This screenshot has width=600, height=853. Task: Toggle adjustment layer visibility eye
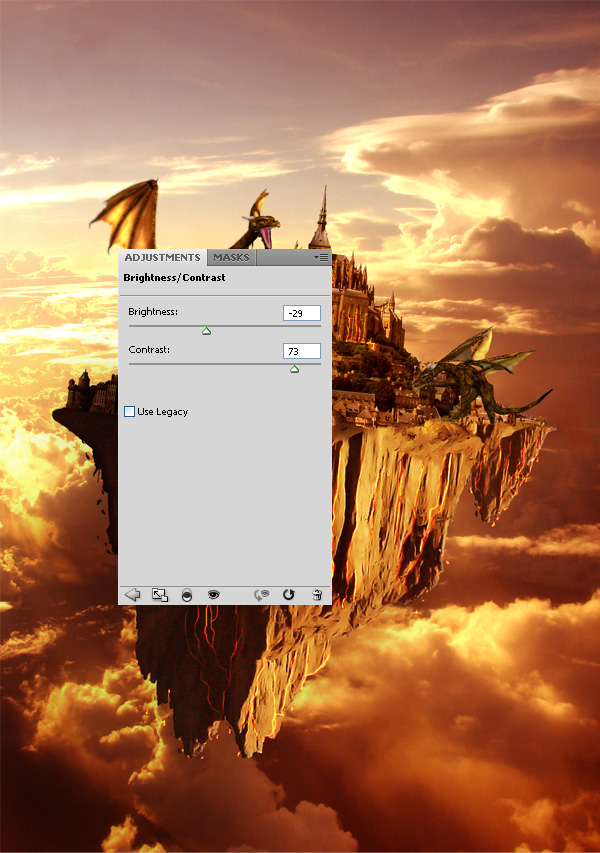point(213,595)
